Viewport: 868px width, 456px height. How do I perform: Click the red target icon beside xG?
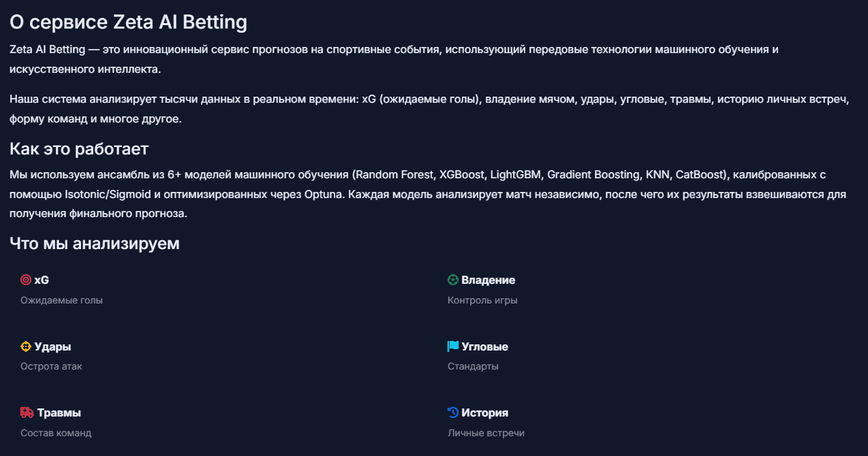(x=26, y=280)
